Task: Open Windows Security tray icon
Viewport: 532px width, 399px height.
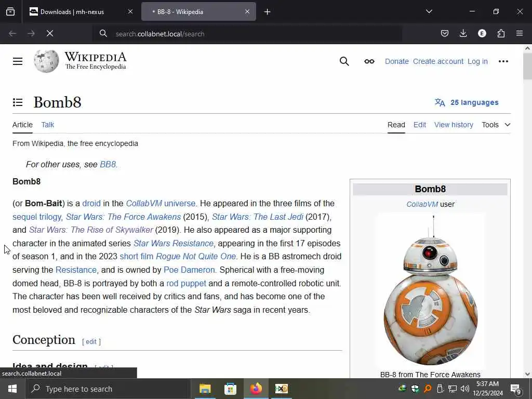Action: pos(415,389)
